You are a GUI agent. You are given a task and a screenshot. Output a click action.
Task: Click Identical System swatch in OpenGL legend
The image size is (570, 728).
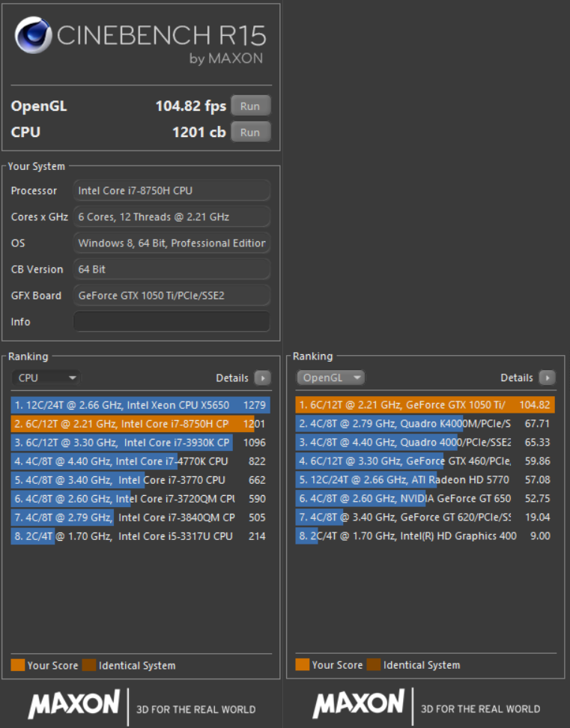click(373, 665)
